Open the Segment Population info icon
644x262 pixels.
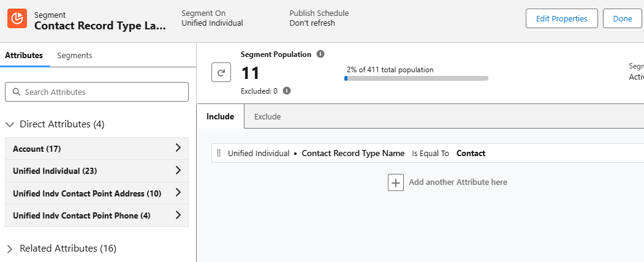click(x=320, y=54)
